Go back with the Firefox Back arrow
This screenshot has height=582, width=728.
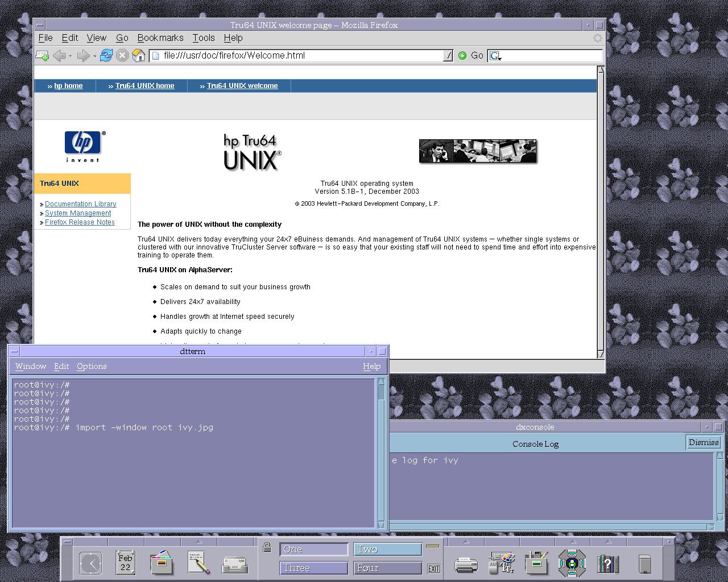coord(59,55)
